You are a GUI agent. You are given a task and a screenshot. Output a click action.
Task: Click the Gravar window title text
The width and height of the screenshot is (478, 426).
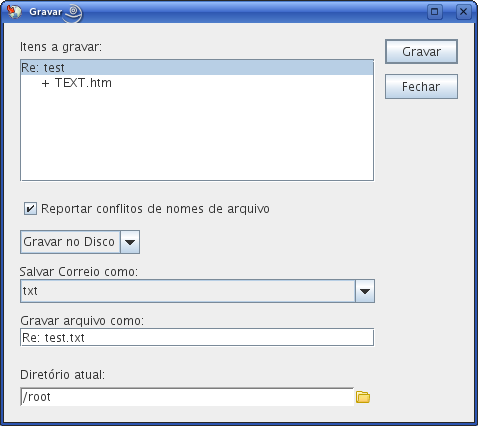[x=46, y=12]
